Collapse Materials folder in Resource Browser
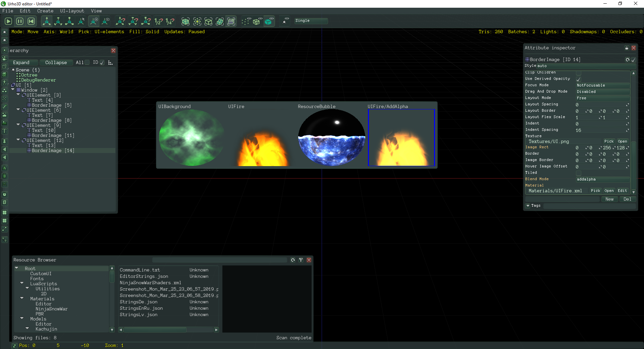Viewport: 644px width, 349px height. point(22,298)
